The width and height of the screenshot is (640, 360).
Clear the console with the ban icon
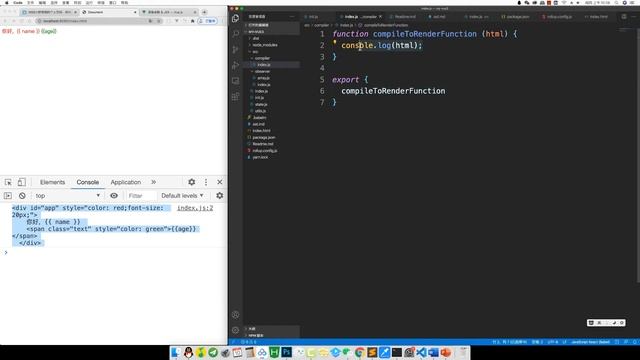[x=22, y=196]
